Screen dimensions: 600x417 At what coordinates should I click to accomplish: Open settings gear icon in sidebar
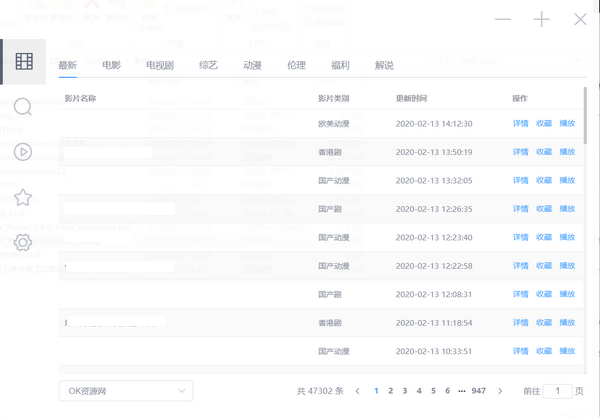pos(23,242)
